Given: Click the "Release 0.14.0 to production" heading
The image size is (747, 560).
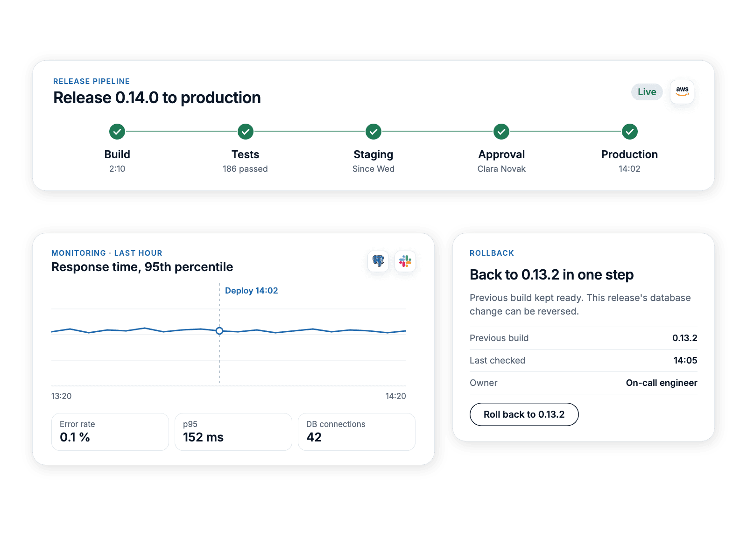Looking at the screenshot, I should click(157, 98).
